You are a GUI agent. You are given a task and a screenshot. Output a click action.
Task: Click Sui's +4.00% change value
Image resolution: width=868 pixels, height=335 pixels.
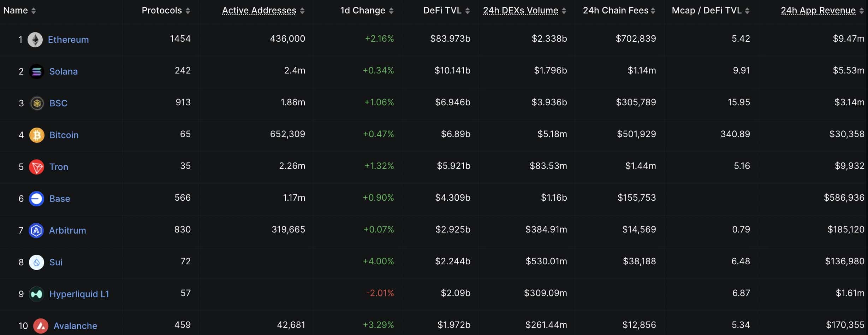coord(378,261)
